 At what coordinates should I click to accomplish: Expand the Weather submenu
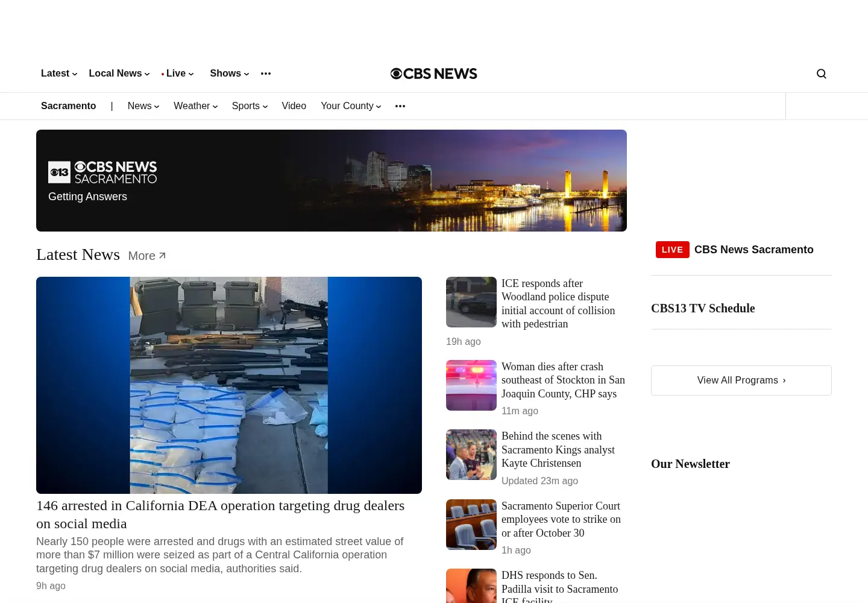click(x=196, y=106)
